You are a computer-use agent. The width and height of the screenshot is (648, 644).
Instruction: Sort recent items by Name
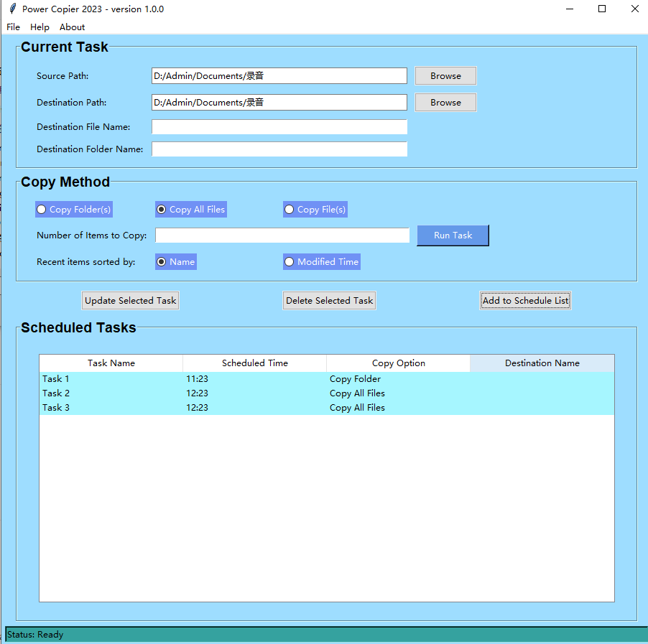point(176,262)
